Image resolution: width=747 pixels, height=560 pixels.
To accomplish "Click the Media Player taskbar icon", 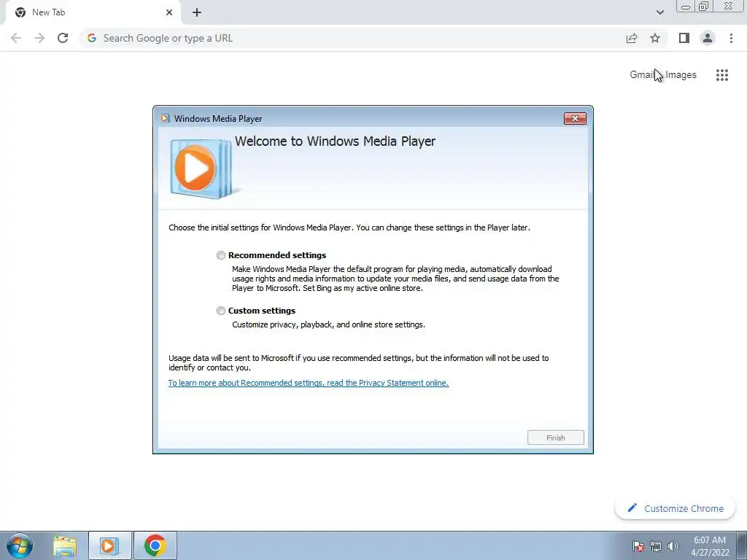I will click(109, 545).
